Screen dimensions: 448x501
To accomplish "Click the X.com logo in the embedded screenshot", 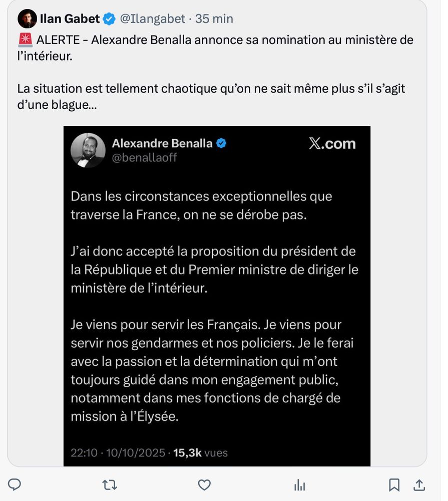I will point(332,143).
